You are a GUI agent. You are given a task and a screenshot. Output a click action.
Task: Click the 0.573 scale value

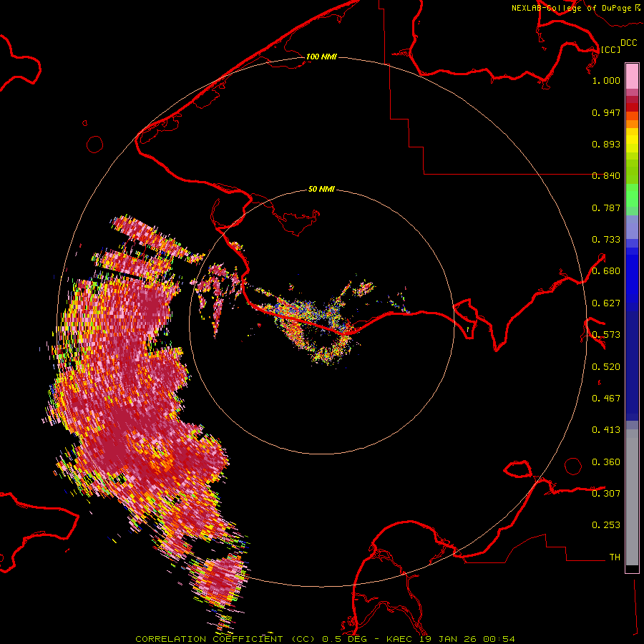tap(606, 335)
